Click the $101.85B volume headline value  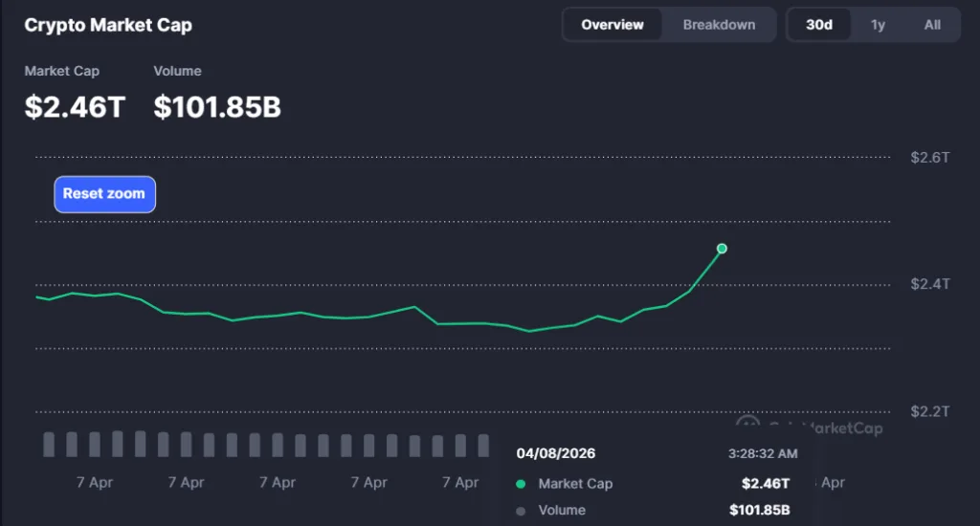point(217,107)
